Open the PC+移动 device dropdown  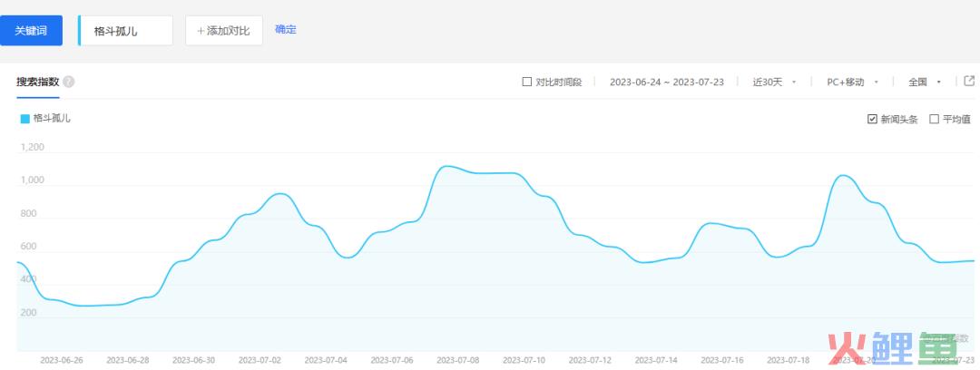852,82
